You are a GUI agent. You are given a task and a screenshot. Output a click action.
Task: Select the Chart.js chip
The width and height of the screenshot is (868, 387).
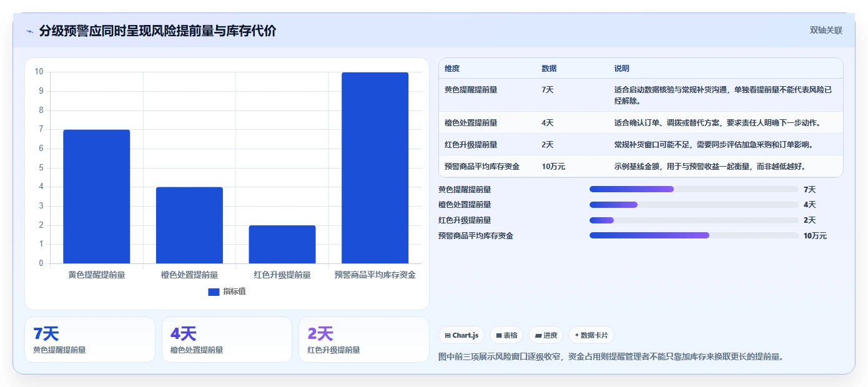[461, 335]
